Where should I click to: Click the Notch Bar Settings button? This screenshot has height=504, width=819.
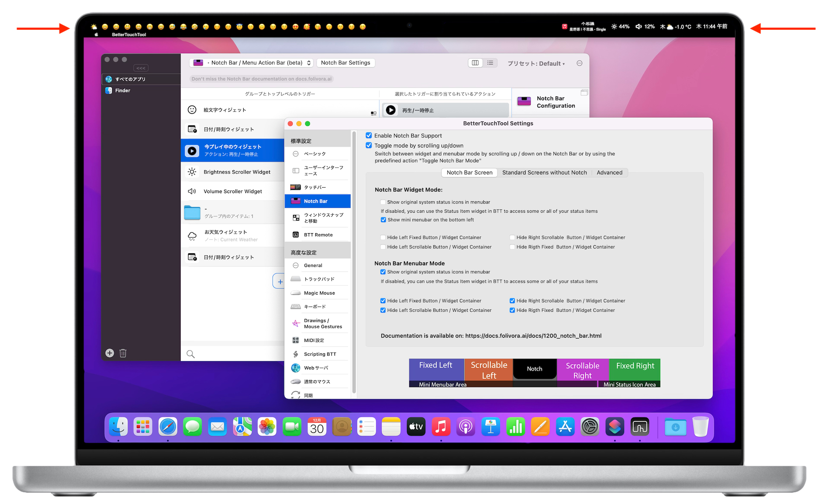pyautogui.click(x=346, y=63)
